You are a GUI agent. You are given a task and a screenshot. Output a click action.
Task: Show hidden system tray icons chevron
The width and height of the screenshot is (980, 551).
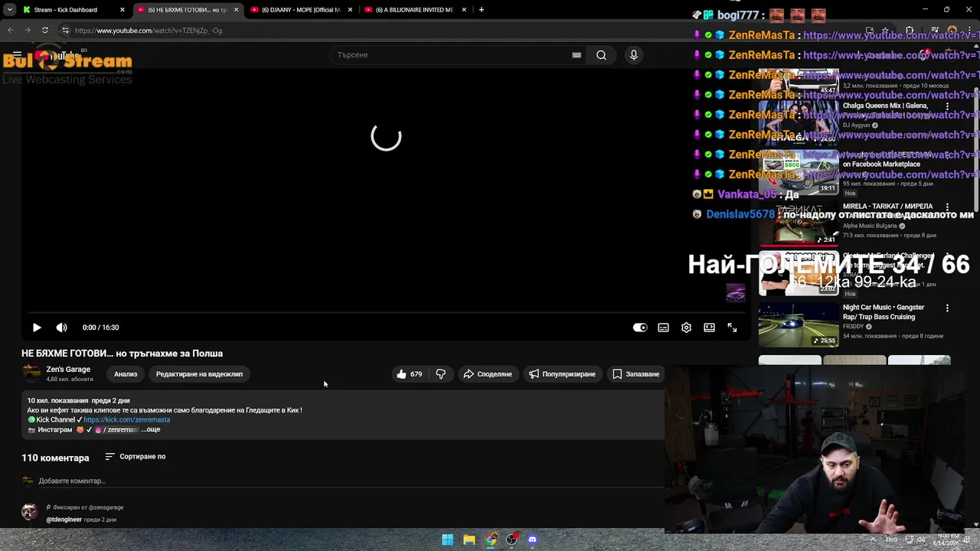pyautogui.click(x=874, y=540)
